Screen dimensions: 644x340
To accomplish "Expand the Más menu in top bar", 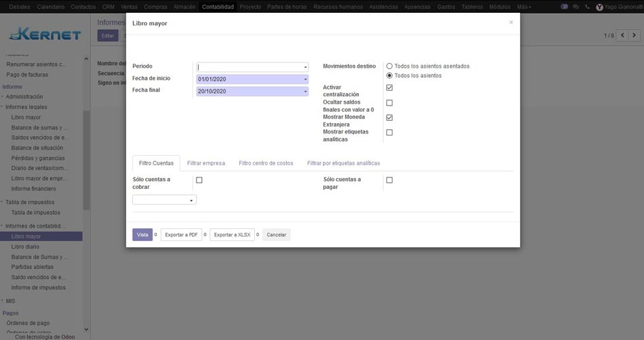I will pyautogui.click(x=524, y=7).
